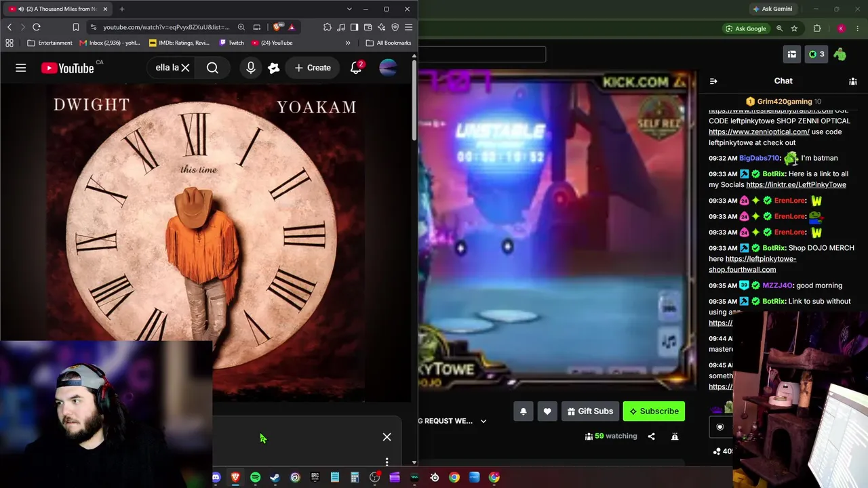Open the three-dot menu below YouTube panel
The height and width of the screenshot is (488, 868).
pyautogui.click(x=387, y=462)
